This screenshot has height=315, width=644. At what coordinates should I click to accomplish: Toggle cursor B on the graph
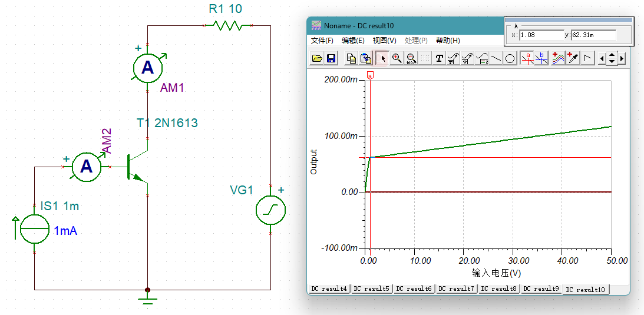(x=541, y=58)
